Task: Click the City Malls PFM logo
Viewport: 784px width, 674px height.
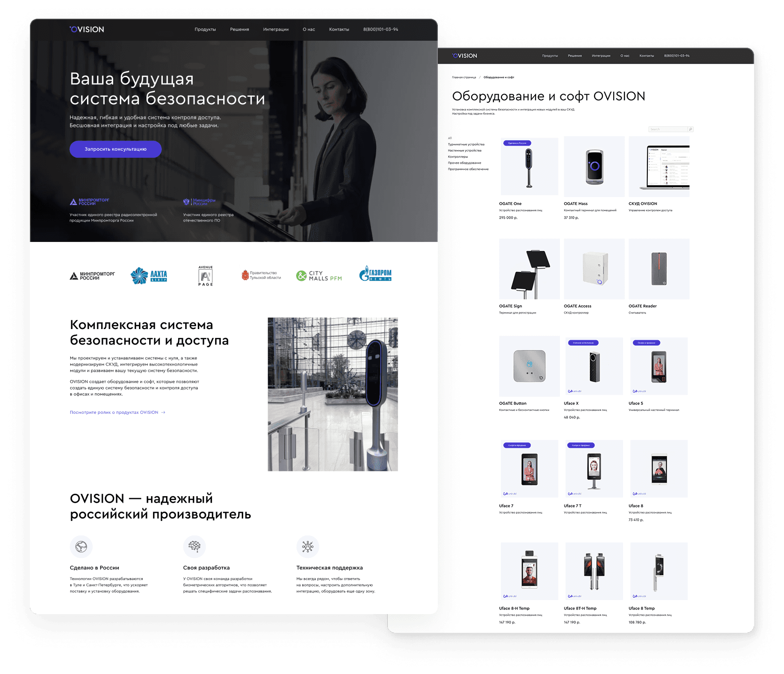Action: (319, 276)
